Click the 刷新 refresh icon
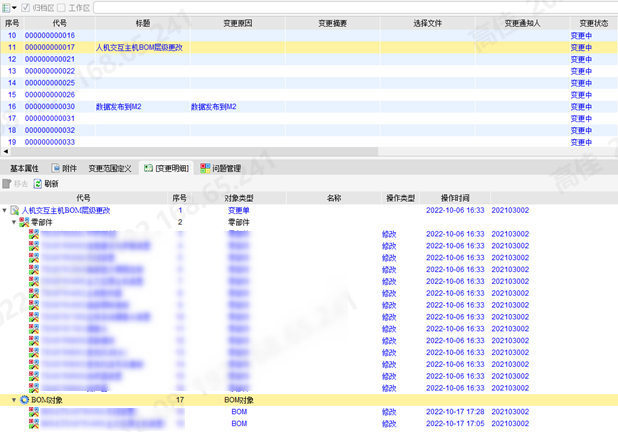This screenshot has width=618, height=432. click(x=39, y=184)
